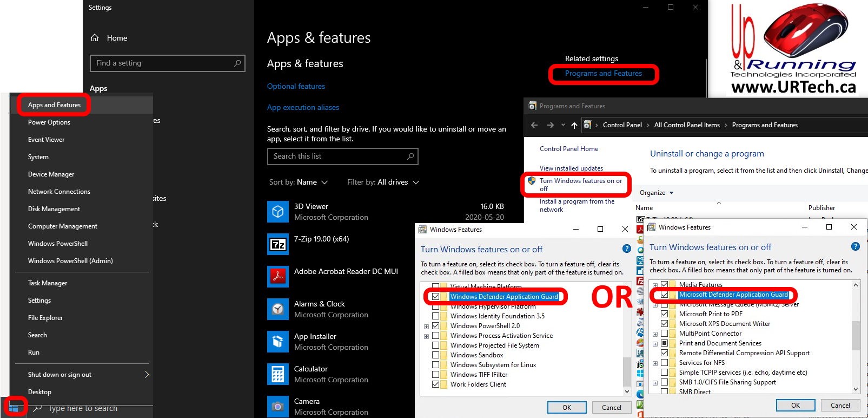The width and height of the screenshot is (868, 418).
Task: Click the View installed updates link
Action: [x=571, y=168]
